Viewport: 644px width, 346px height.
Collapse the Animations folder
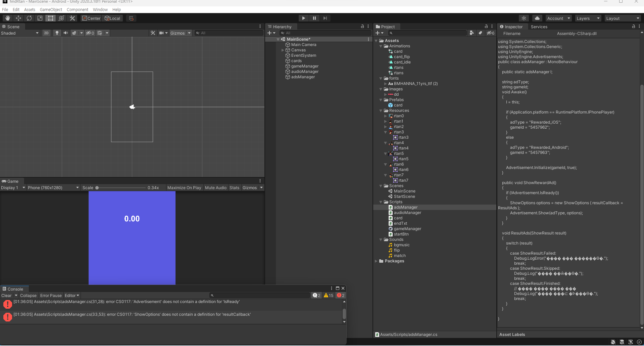tap(381, 46)
